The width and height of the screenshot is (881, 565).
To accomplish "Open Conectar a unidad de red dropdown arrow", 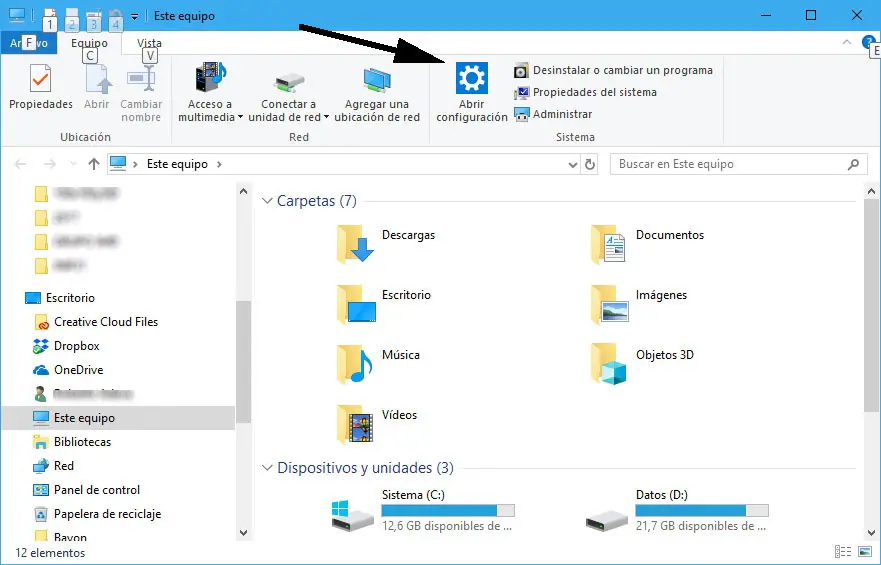I will coord(326,117).
